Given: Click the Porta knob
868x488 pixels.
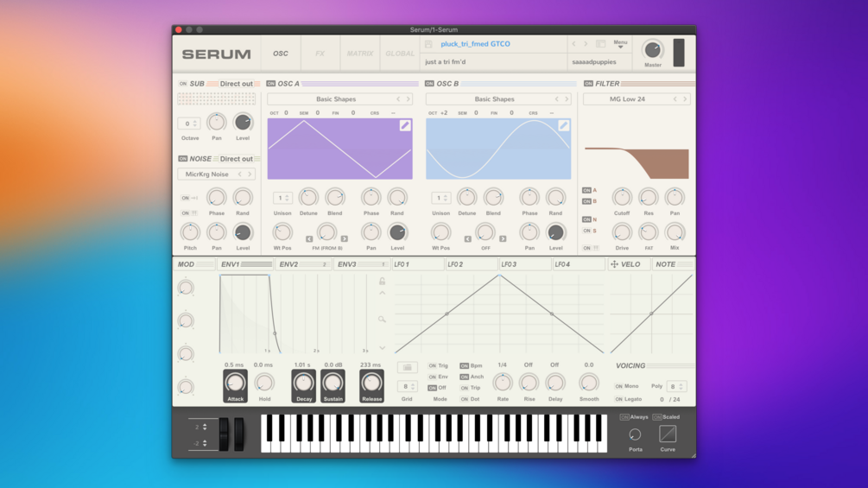Looking at the screenshot, I should (635, 435).
